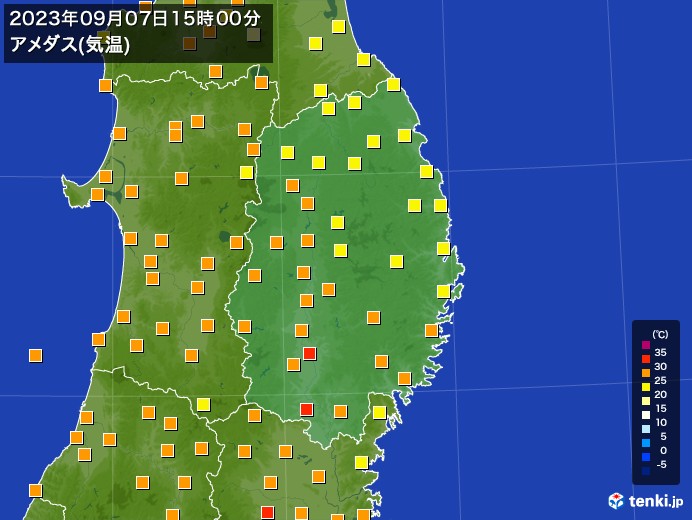692x520 pixels.
Task: Select the date text 2023年09月07日15時00分
Action: coord(135,19)
